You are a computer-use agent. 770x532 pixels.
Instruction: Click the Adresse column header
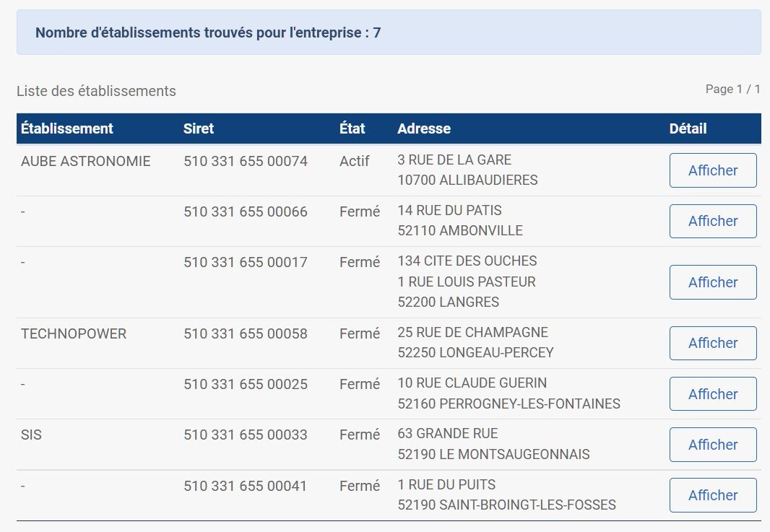(x=424, y=128)
